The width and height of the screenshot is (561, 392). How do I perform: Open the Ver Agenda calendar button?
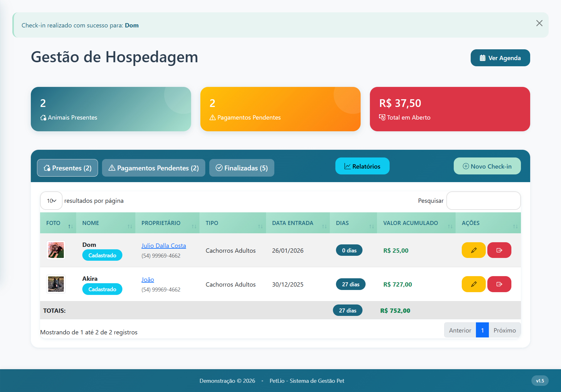pos(500,58)
